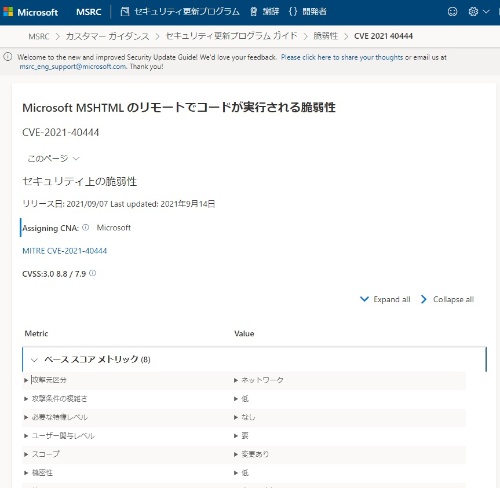Click the Microsoft logo
This screenshot has width=500, height=488.
click(x=31, y=12)
